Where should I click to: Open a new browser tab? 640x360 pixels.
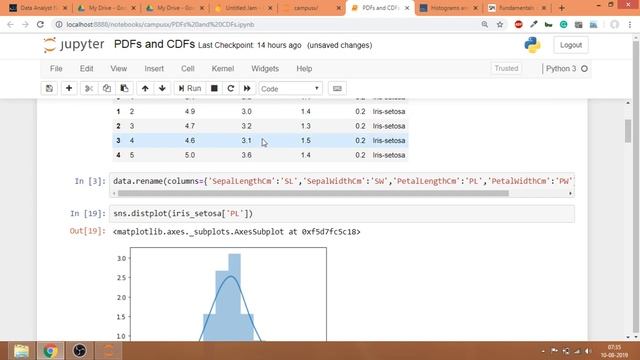(562, 8)
